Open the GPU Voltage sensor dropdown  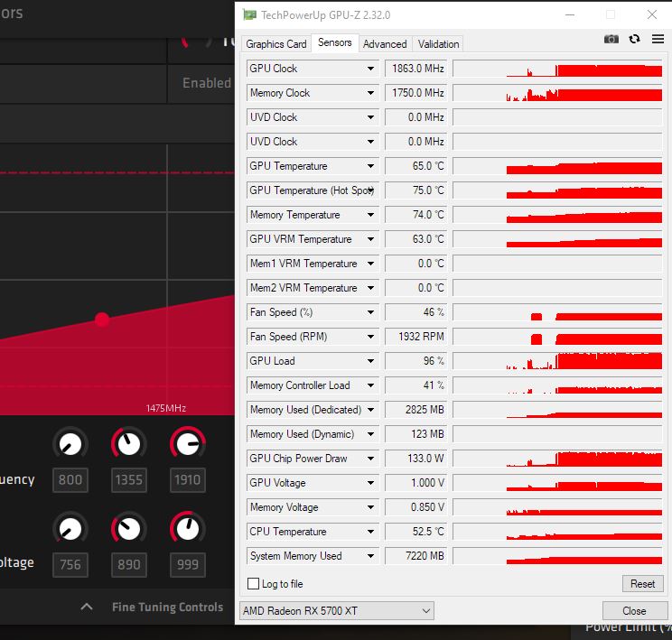pyautogui.click(x=370, y=483)
